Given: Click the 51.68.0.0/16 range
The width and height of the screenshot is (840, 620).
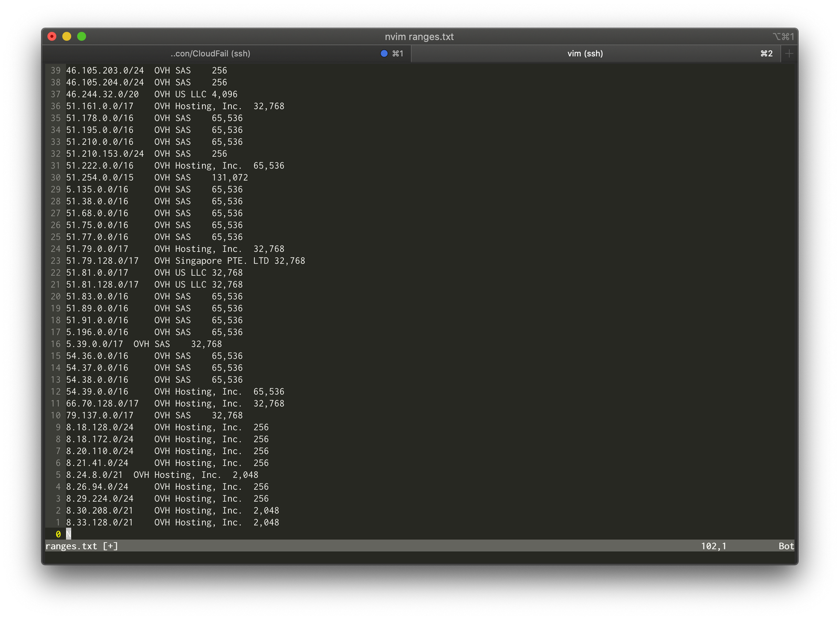Looking at the screenshot, I should click(x=97, y=213).
